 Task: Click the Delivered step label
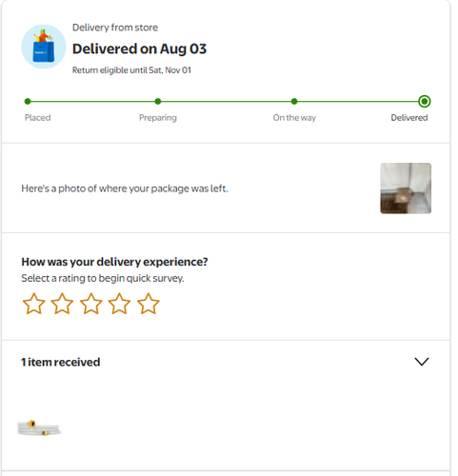[409, 118]
